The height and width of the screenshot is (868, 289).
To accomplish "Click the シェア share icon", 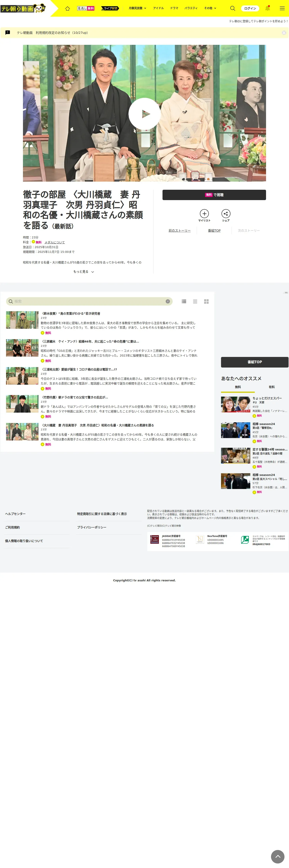I will (x=226, y=216).
